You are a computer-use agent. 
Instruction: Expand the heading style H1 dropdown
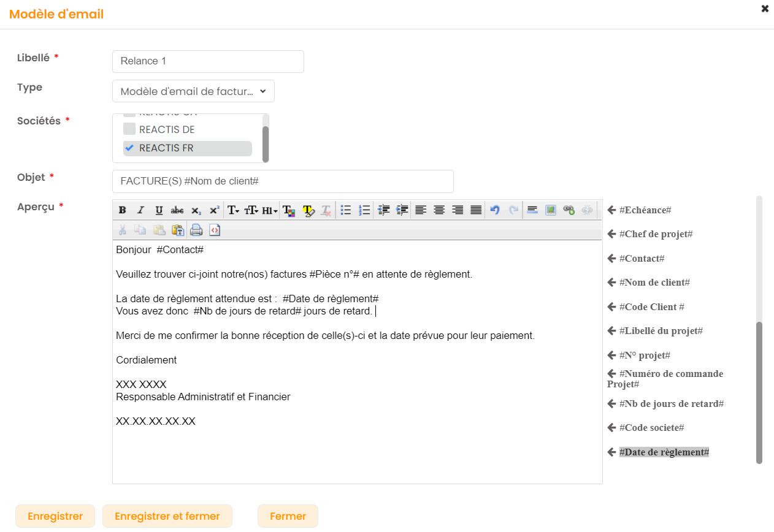(270, 210)
